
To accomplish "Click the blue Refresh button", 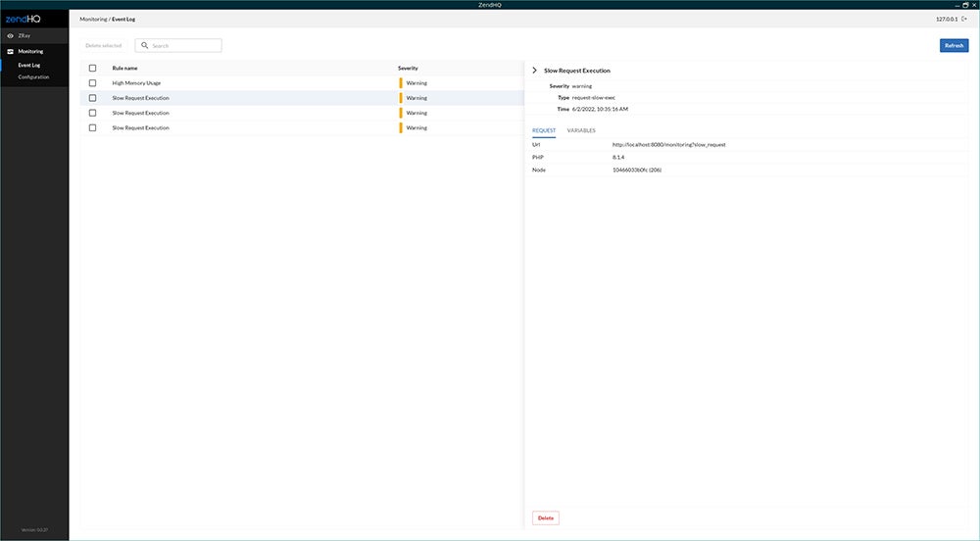I will point(954,46).
